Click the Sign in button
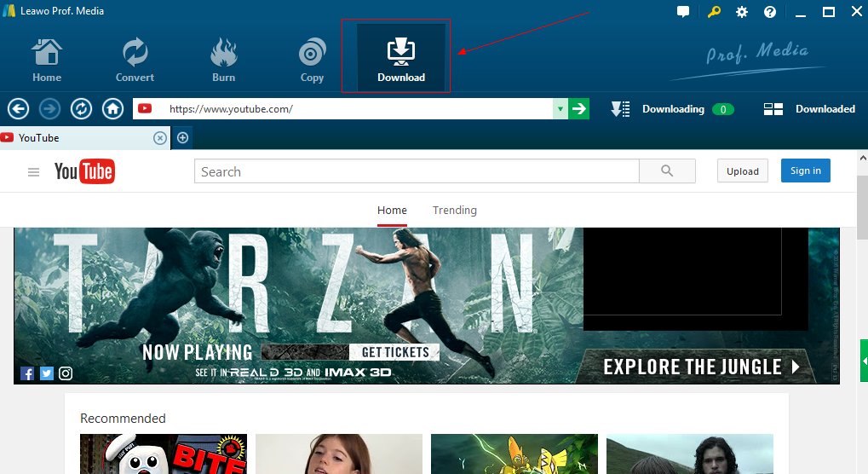 click(x=806, y=171)
